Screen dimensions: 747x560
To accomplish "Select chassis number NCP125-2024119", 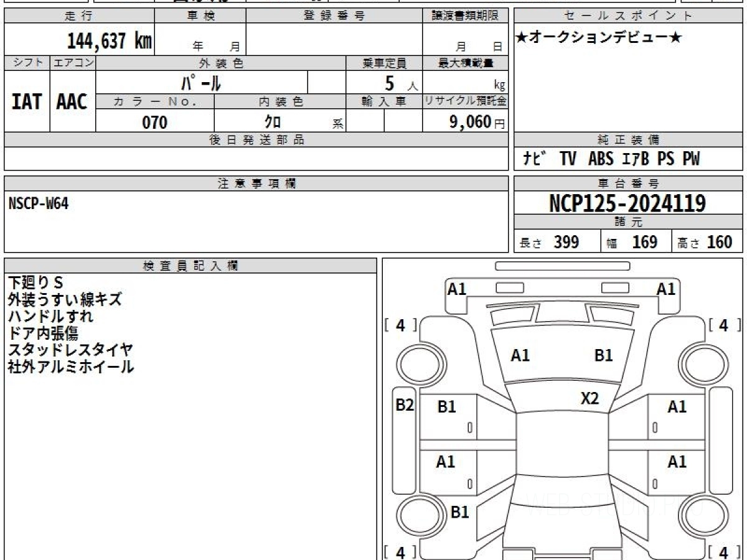I will point(627,203).
